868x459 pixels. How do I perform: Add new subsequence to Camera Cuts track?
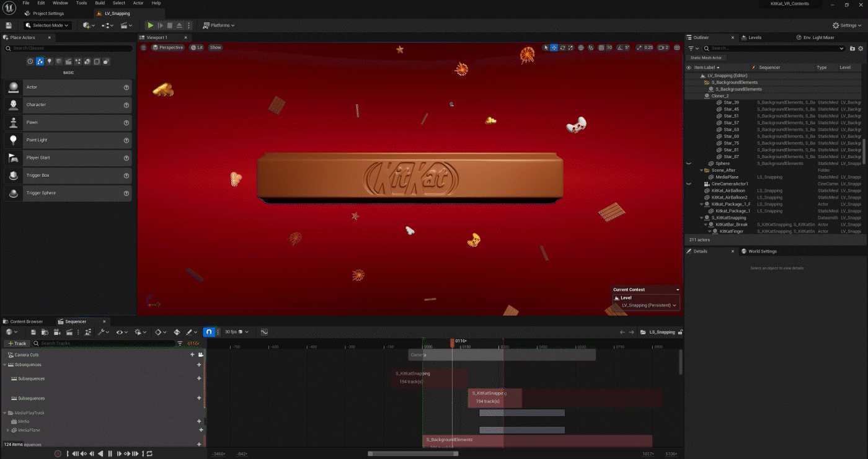[192, 355]
